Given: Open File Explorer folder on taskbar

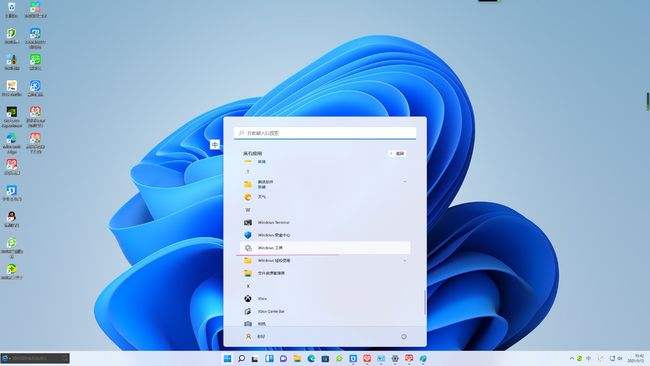Looking at the screenshot, I should click(x=297, y=359).
